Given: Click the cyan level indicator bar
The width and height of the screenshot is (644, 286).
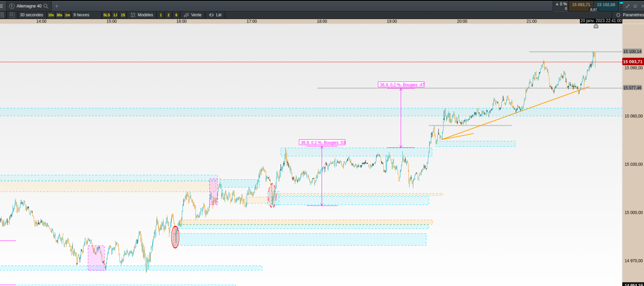Looking at the screenshot, I should tap(621, 3).
